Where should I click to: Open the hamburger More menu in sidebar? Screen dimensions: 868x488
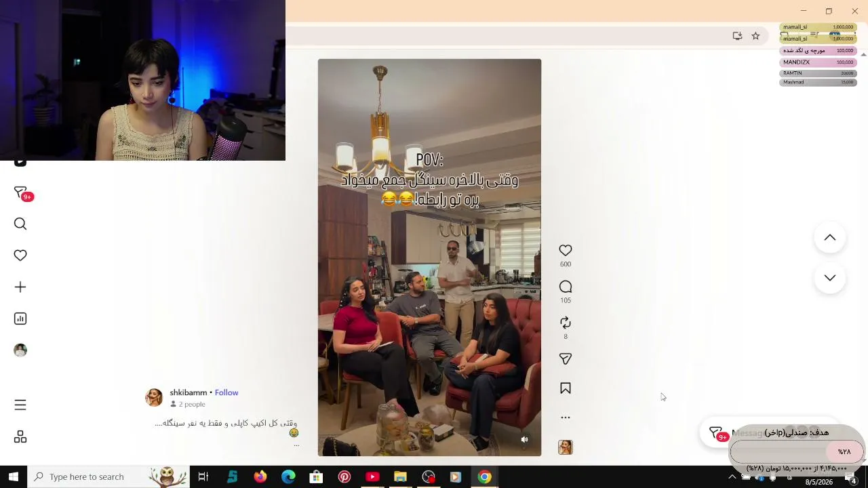click(x=20, y=405)
